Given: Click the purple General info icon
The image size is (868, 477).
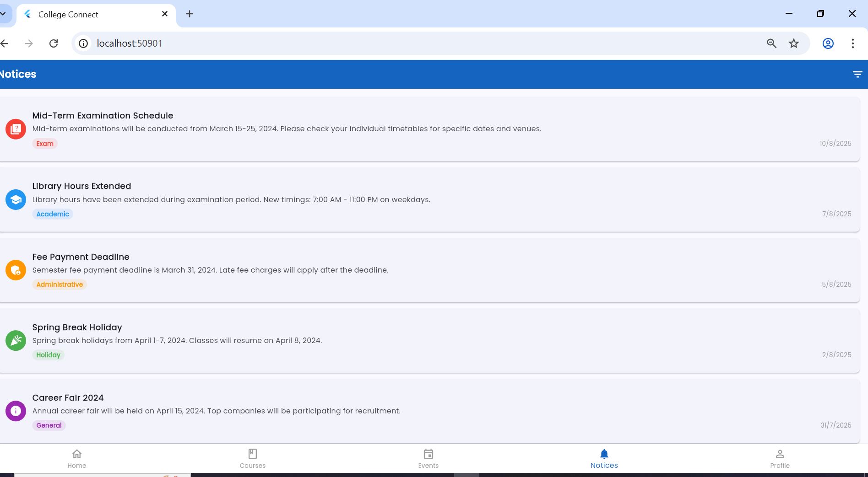Looking at the screenshot, I should click(16, 411).
